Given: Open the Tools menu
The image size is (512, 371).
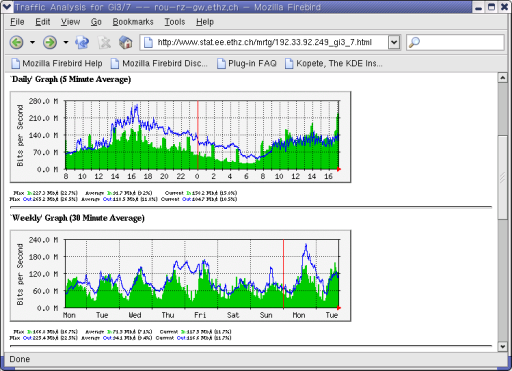Looking at the screenshot, I should [175, 22].
